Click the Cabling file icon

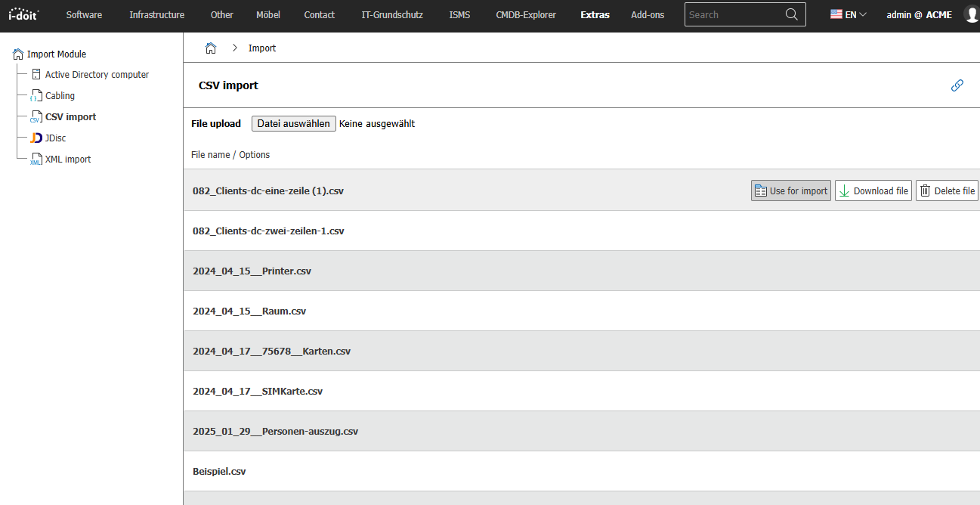pyautogui.click(x=36, y=96)
